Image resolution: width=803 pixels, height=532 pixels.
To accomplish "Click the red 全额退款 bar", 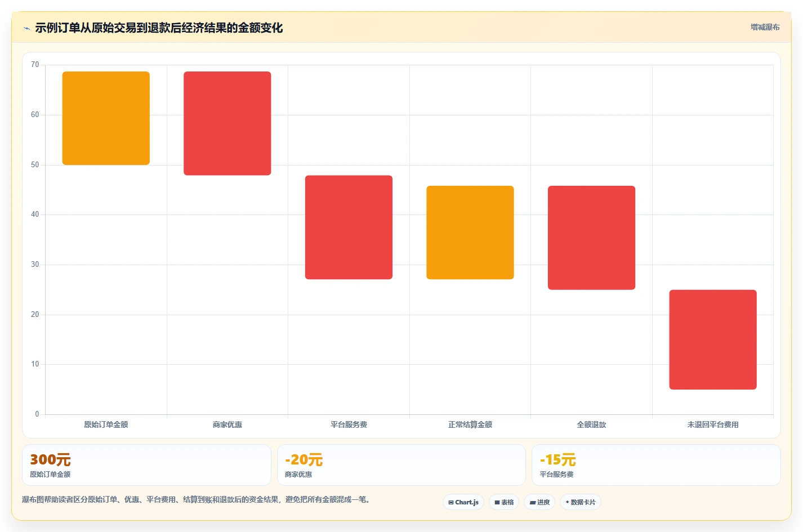I will [591, 238].
